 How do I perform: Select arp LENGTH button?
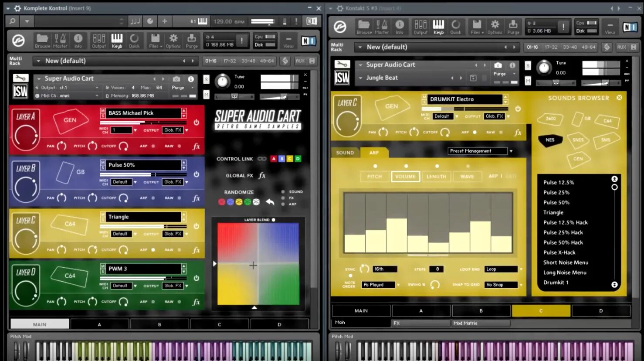click(436, 177)
